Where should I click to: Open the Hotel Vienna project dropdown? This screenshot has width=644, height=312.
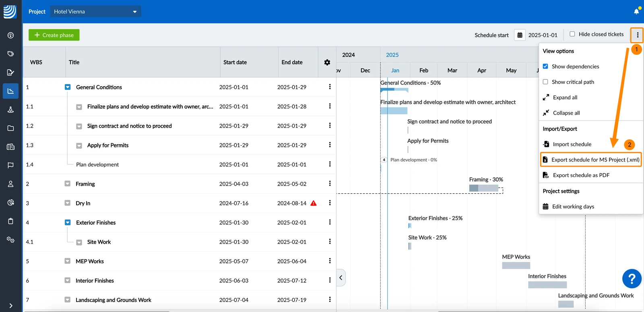point(95,12)
